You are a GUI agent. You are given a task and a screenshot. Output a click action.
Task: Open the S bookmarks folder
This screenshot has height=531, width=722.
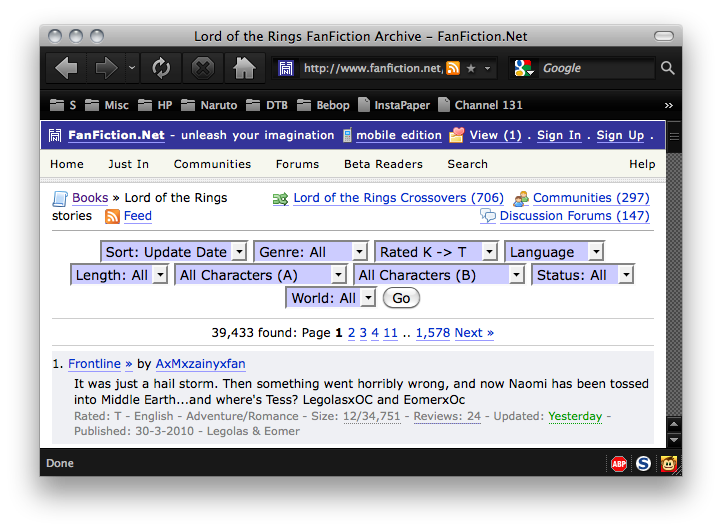(x=63, y=105)
